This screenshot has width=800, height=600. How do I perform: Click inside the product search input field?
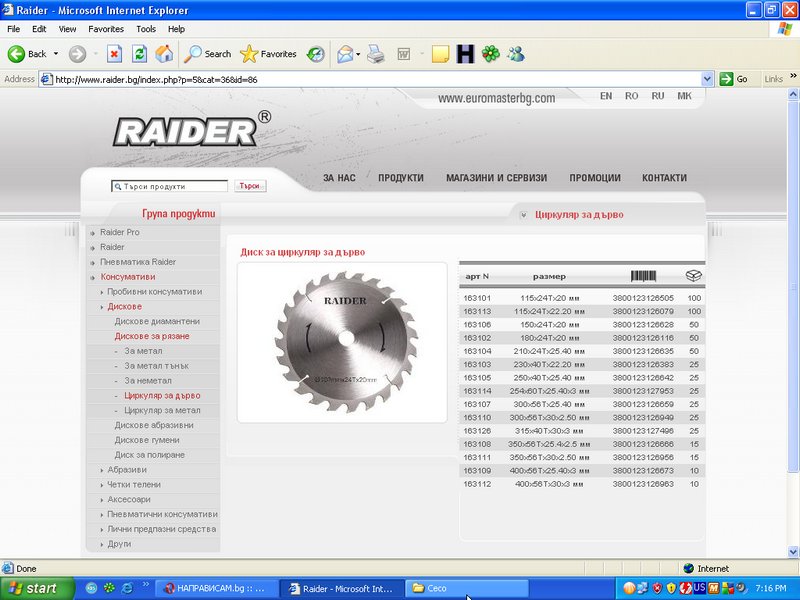pyautogui.click(x=170, y=186)
